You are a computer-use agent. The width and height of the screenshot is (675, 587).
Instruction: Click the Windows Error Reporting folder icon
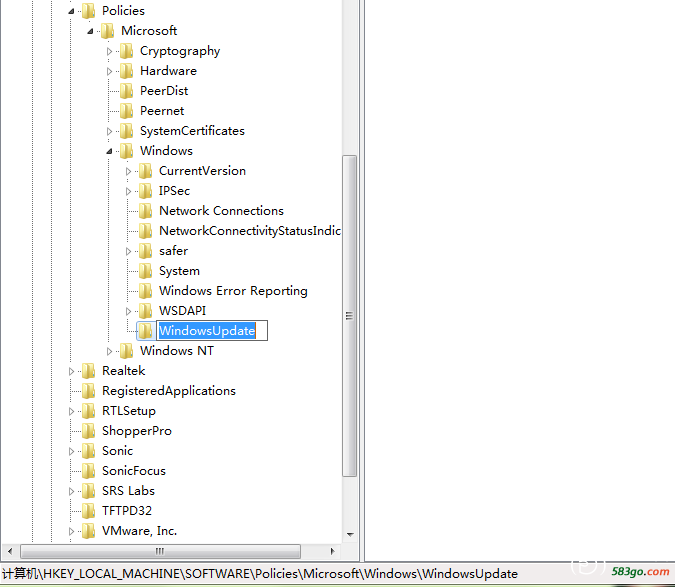point(145,291)
